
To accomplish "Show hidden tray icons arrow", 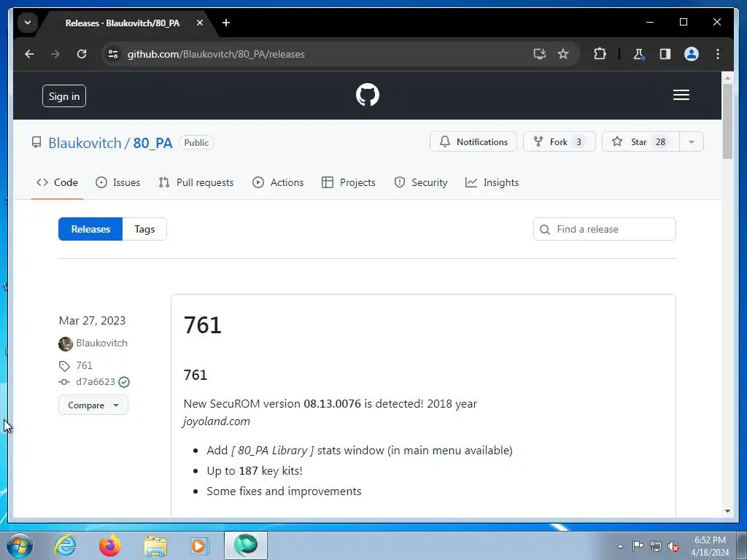I will (x=620, y=546).
